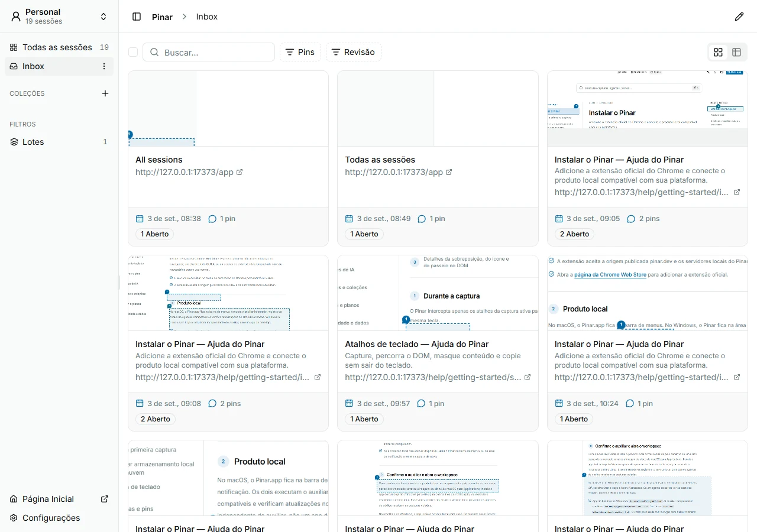Click external link icon on the 09:08 card
Viewport: 757px width, 532px height.
pos(318,377)
